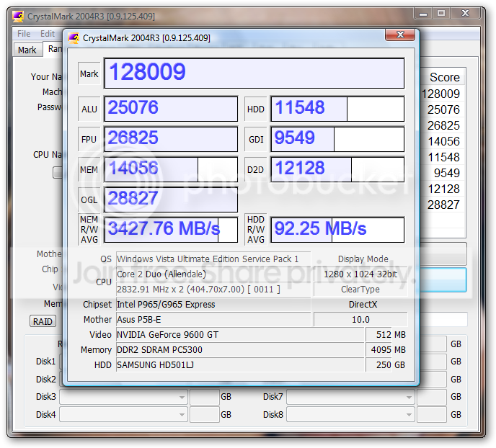This screenshot has width=496, height=448.
Task: Click 26825 in main window Score column
Action: [443, 125]
